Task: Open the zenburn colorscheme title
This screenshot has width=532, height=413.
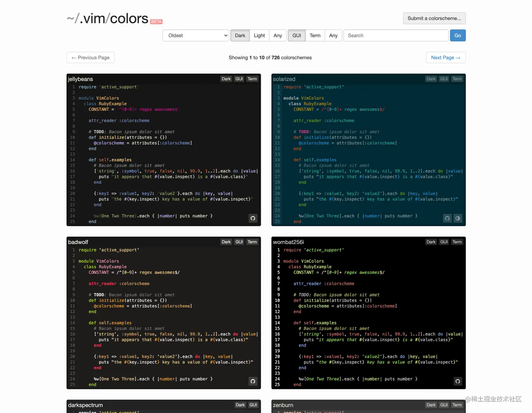Action: click(x=283, y=405)
